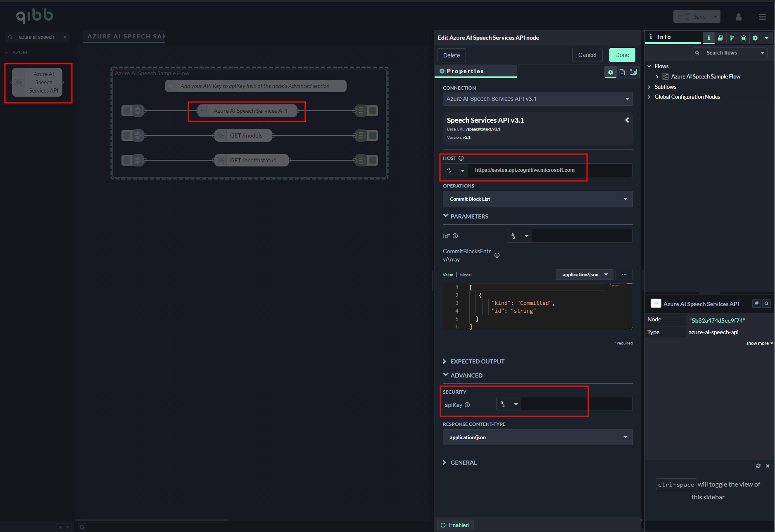The height and width of the screenshot is (532, 775).
Task: Switch to node Appearance icon
Action: point(634,72)
